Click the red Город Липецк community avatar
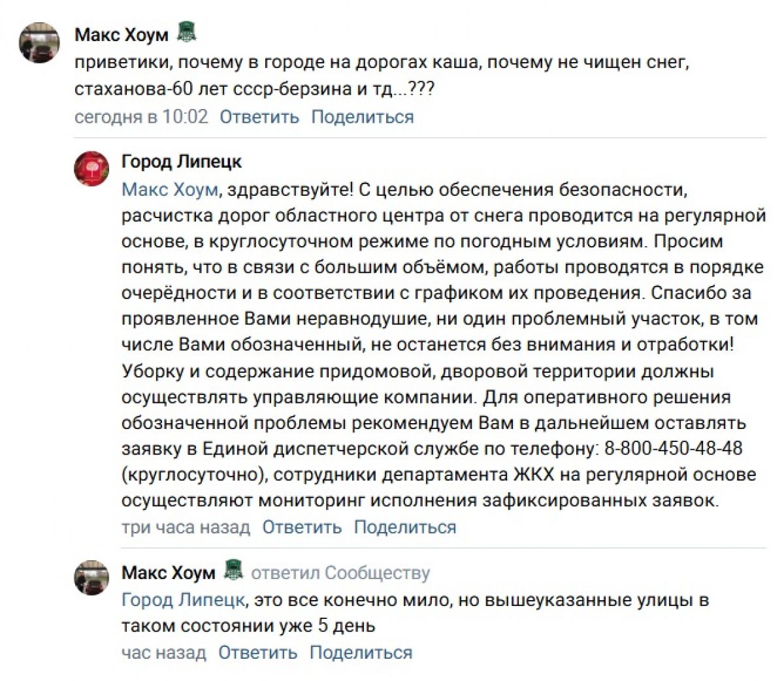 (91, 169)
